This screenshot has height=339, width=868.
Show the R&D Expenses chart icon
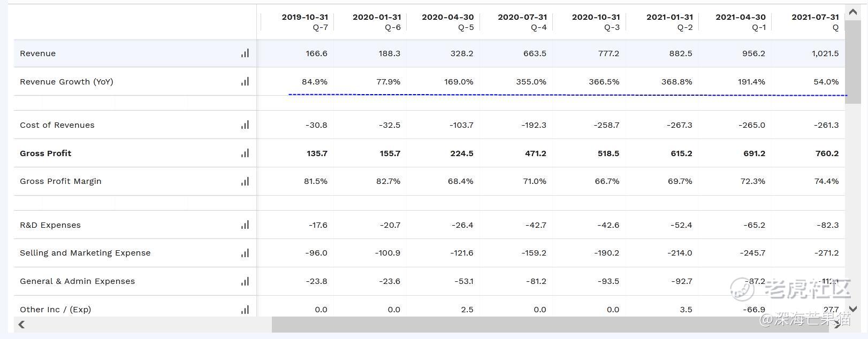click(x=245, y=225)
